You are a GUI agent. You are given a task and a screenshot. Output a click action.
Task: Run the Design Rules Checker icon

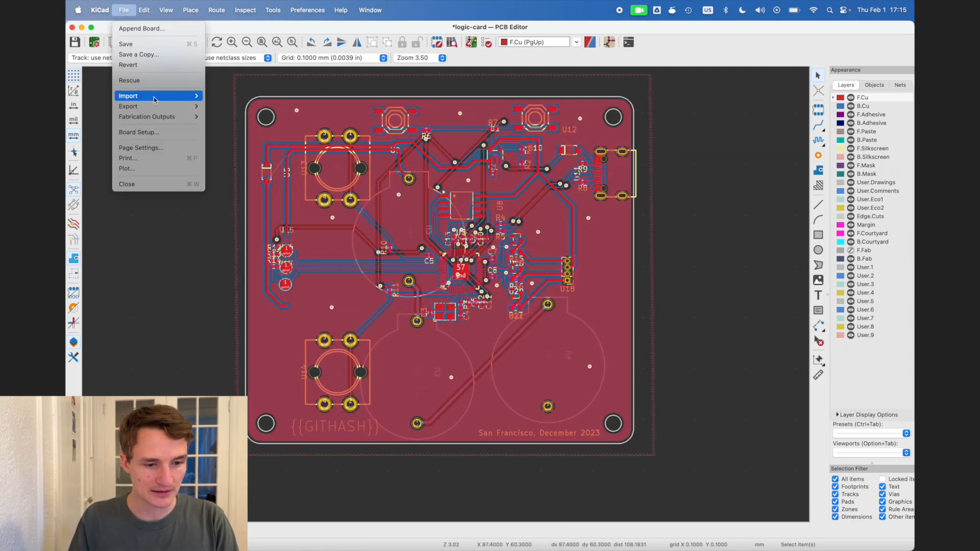point(486,42)
